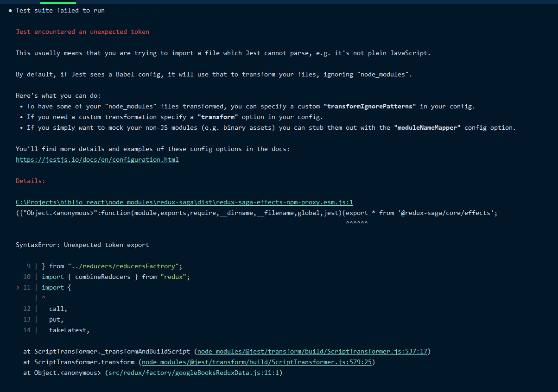Click highlighted line 11 "import {"
Viewport: 558px width, 392px height.
[x=57, y=287]
